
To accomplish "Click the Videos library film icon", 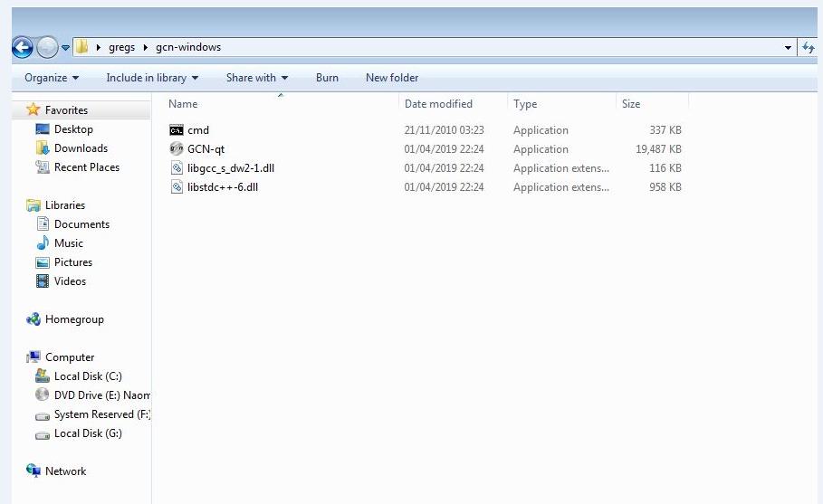I will pyautogui.click(x=43, y=281).
